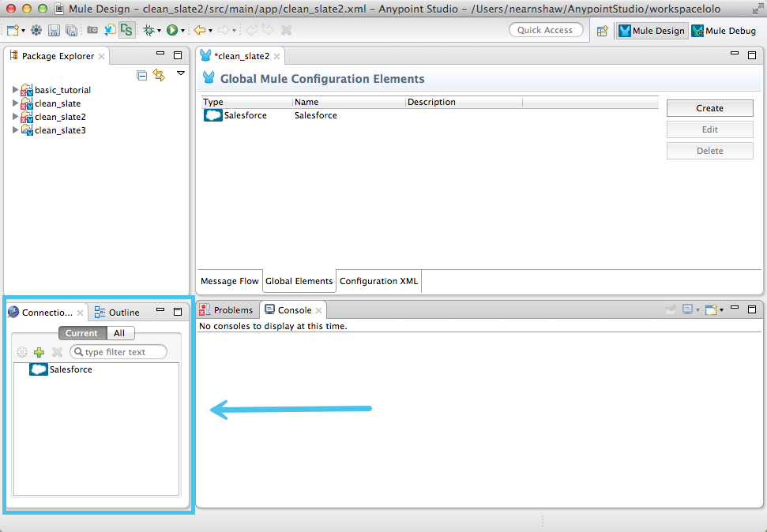
Task: Click the DataSense toolbar icon
Action: point(126,30)
